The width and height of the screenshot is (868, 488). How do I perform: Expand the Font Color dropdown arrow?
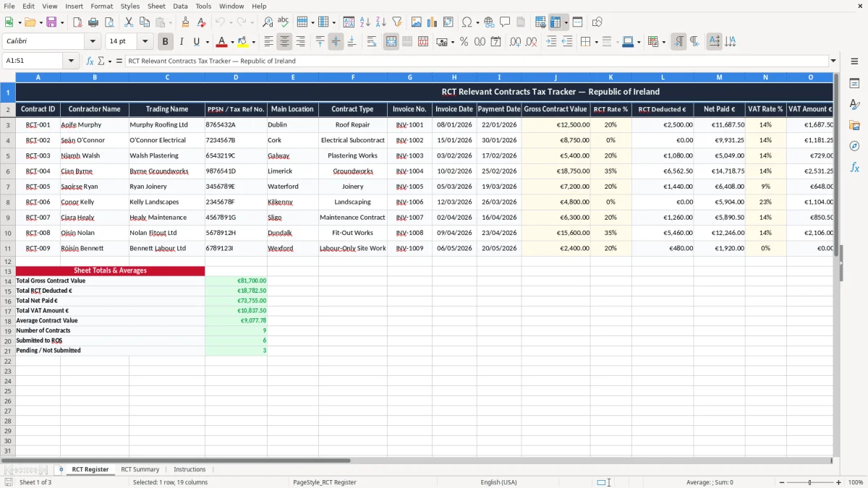coord(231,42)
